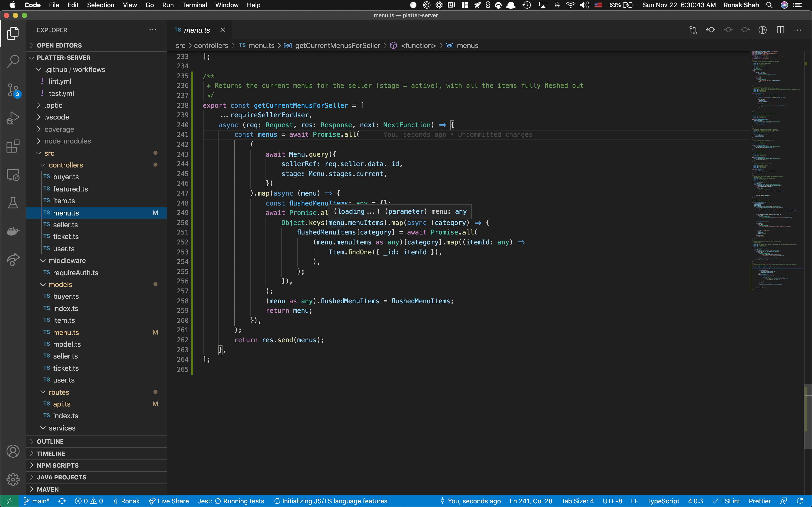Open the Extensions view
This screenshot has height=507, width=812.
pyautogui.click(x=13, y=146)
